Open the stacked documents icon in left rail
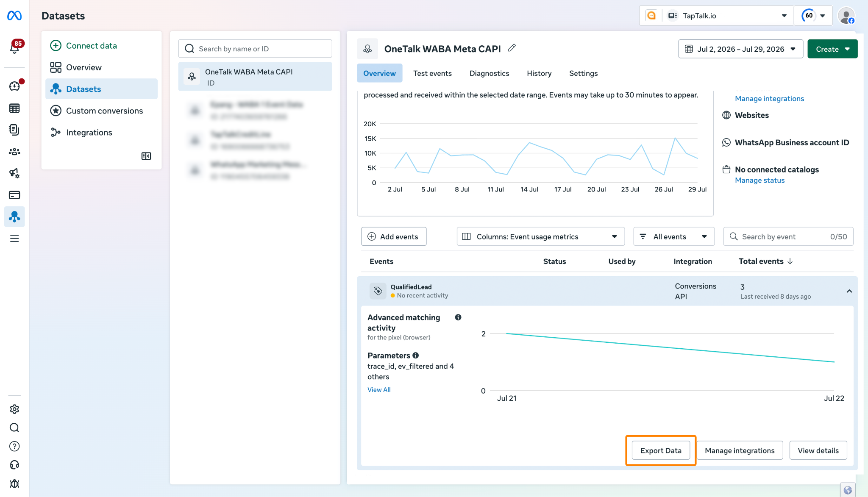 tap(14, 130)
